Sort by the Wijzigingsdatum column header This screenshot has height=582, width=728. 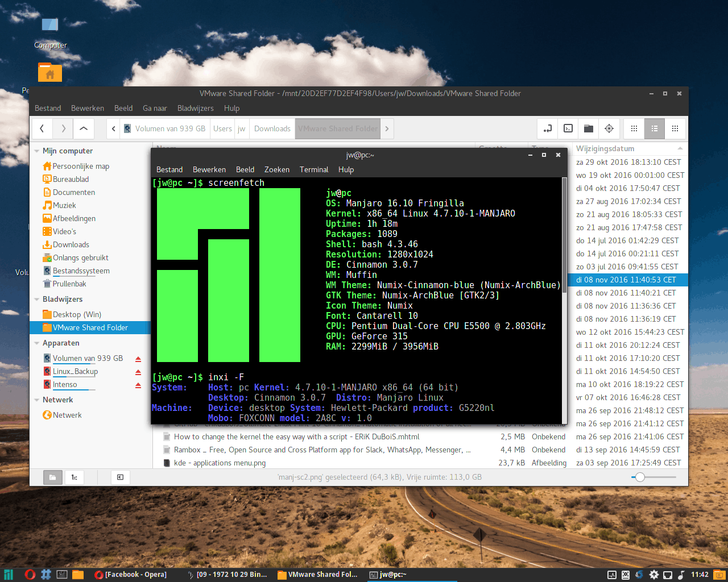click(x=605, y=149)
